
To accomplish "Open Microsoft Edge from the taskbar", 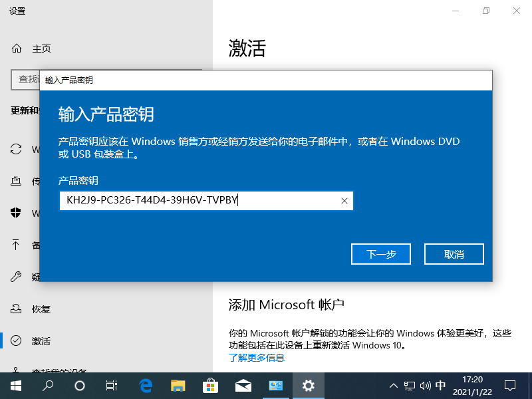I will click(x=145, y=385).
